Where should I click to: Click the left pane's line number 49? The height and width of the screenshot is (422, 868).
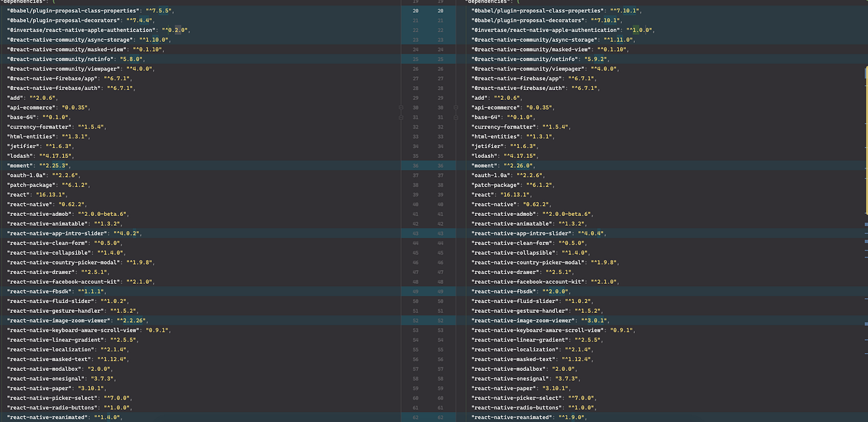(x=415, y=291)
